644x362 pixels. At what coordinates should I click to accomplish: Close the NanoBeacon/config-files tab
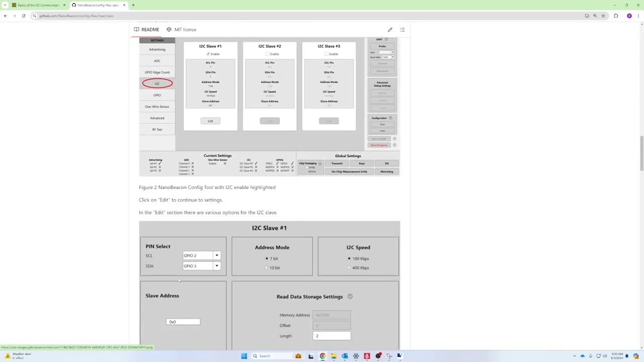click(124, 5)
